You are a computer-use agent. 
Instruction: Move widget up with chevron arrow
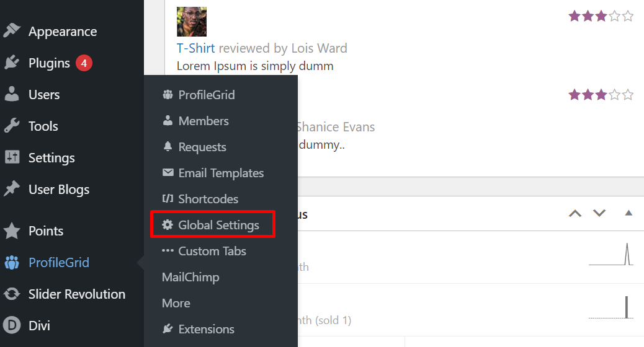pos(575,213)
